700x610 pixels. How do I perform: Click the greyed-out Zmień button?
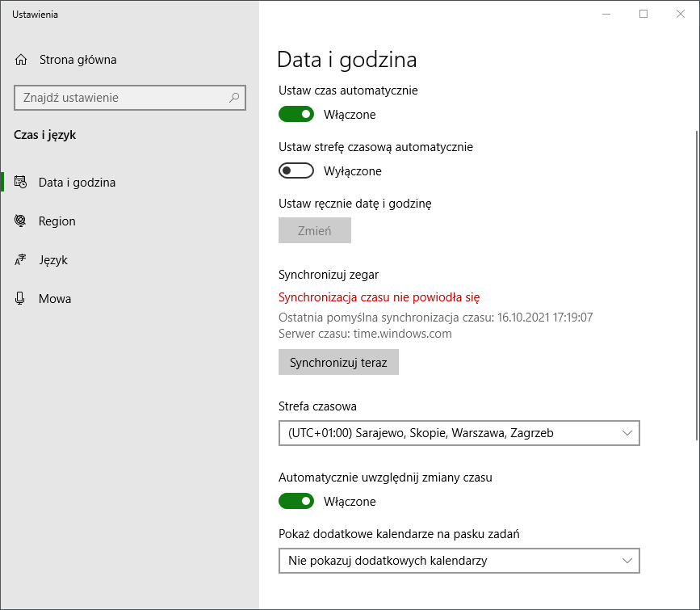[x=315, y=230]
